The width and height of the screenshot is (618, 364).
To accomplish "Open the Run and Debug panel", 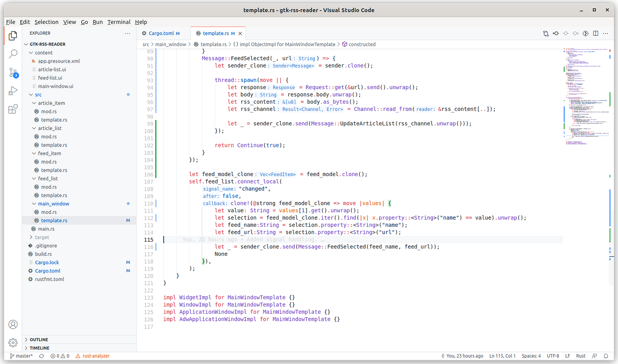I will click(13, 91).
